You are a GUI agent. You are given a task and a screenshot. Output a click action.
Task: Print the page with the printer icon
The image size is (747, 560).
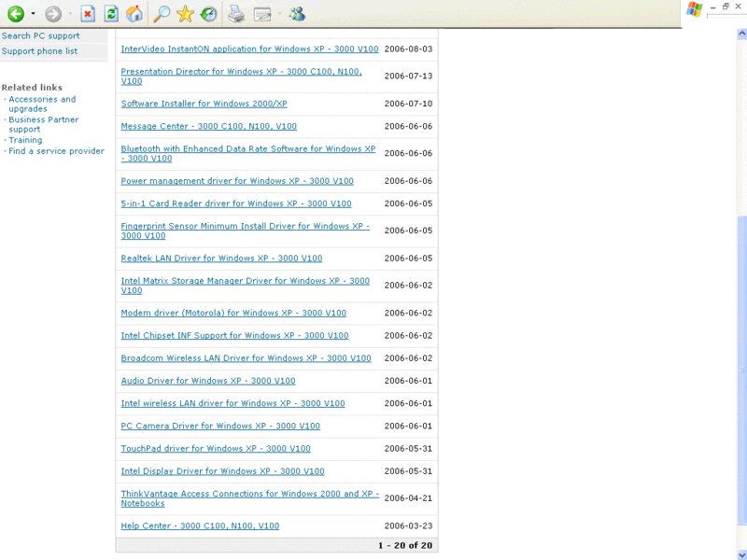click(x=236, y=14)
